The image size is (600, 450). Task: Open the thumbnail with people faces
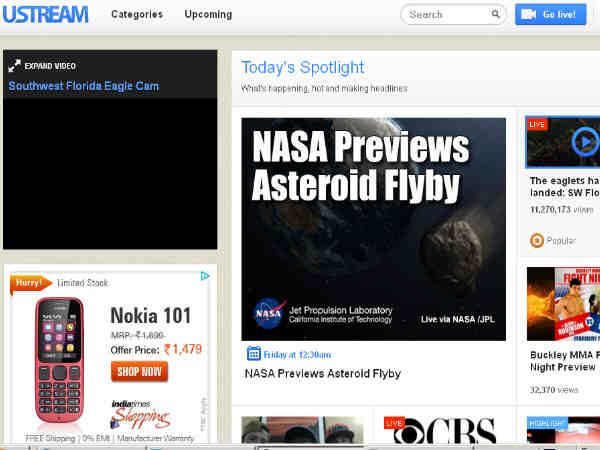coord(302,431)
